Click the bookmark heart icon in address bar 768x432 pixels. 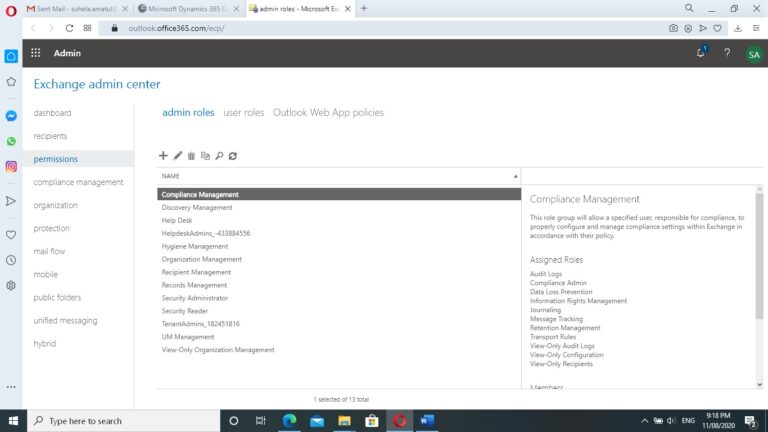tap(718, 28)
